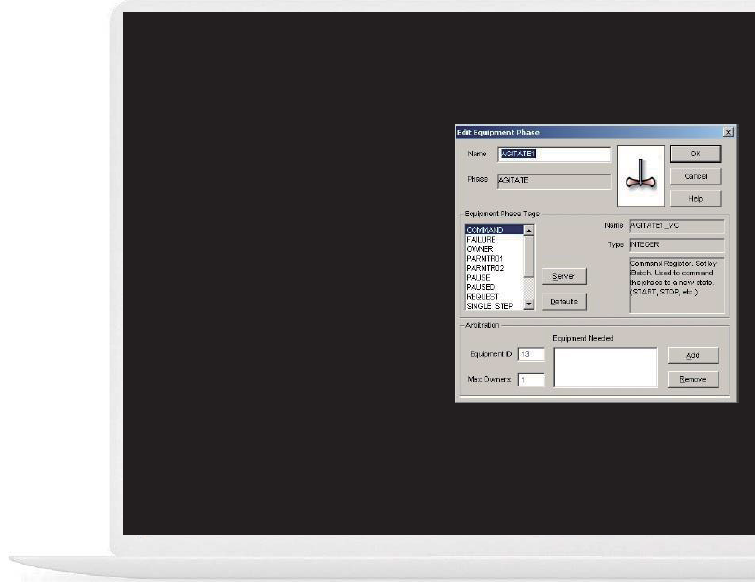Click the Equipment ID input field
This screenshot has width=755, height=582.
[x=530, y=355]
